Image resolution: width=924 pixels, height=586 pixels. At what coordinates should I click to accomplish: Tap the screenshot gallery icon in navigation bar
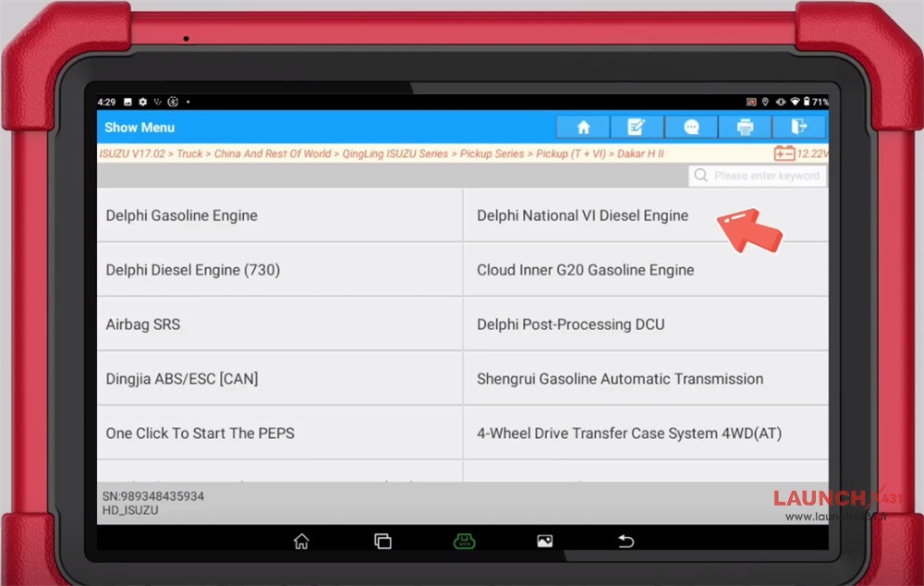(x=545, y=542)
